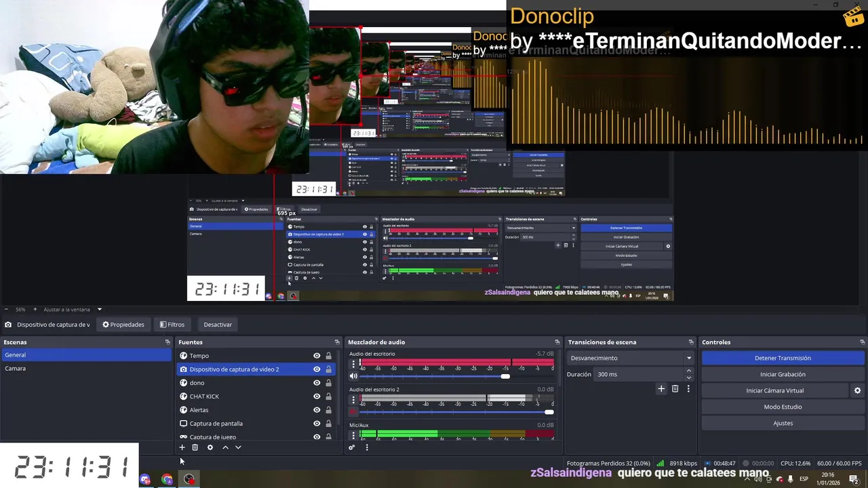
Task: Show hidden system tray icons chevron
Action: click(747, 479)
